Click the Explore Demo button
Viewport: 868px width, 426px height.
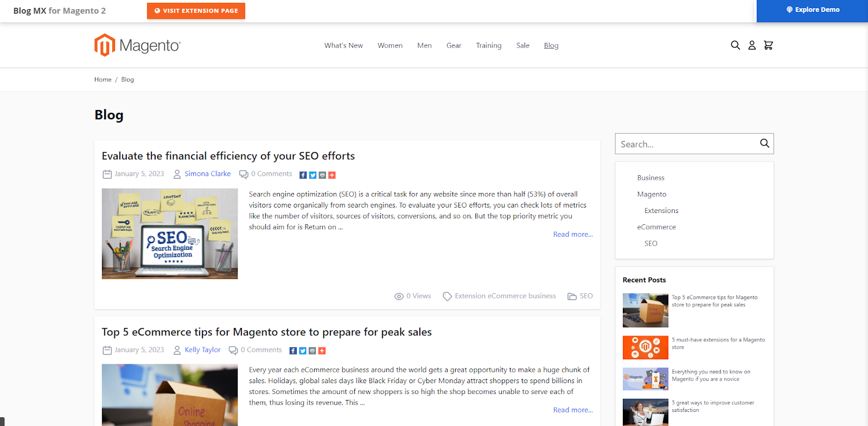812,11
